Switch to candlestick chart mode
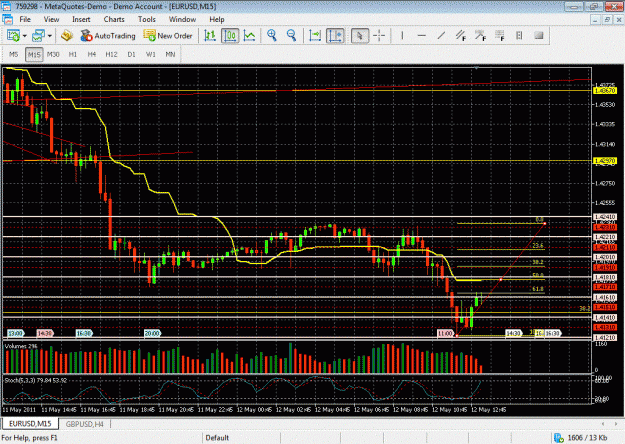This screenshot has height=444, width=625. [230, 36]
